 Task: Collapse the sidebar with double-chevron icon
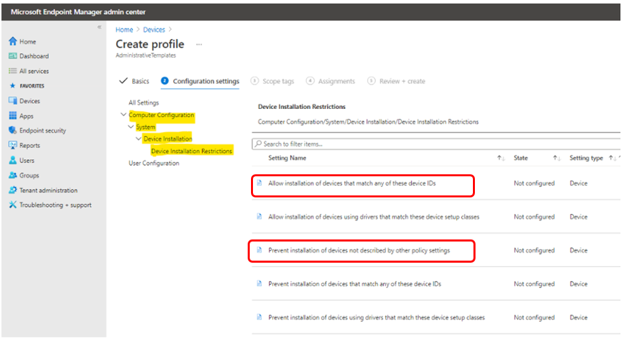tap(99, 27)
